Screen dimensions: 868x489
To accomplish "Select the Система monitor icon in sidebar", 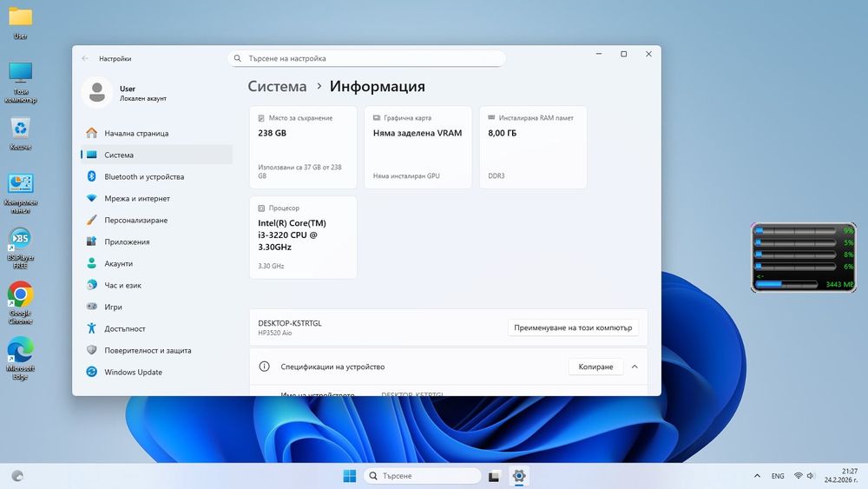I will (91, 155).
